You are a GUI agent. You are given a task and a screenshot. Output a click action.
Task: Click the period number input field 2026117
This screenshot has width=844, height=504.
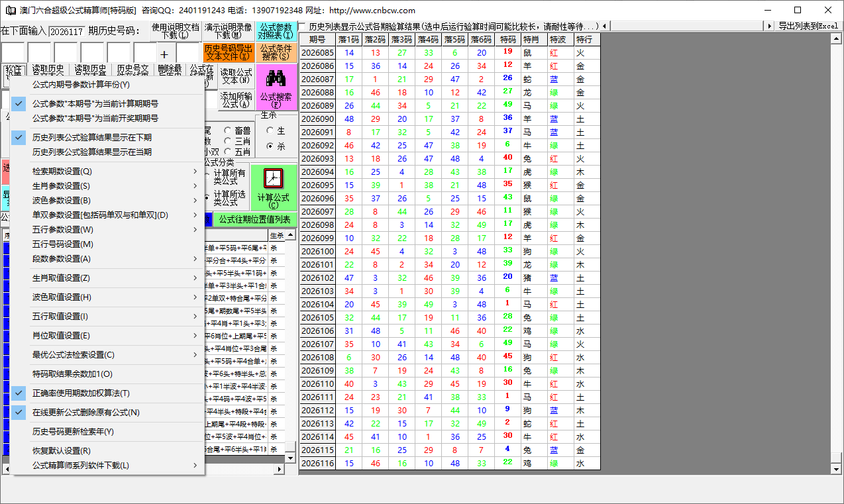coord(66,32)
